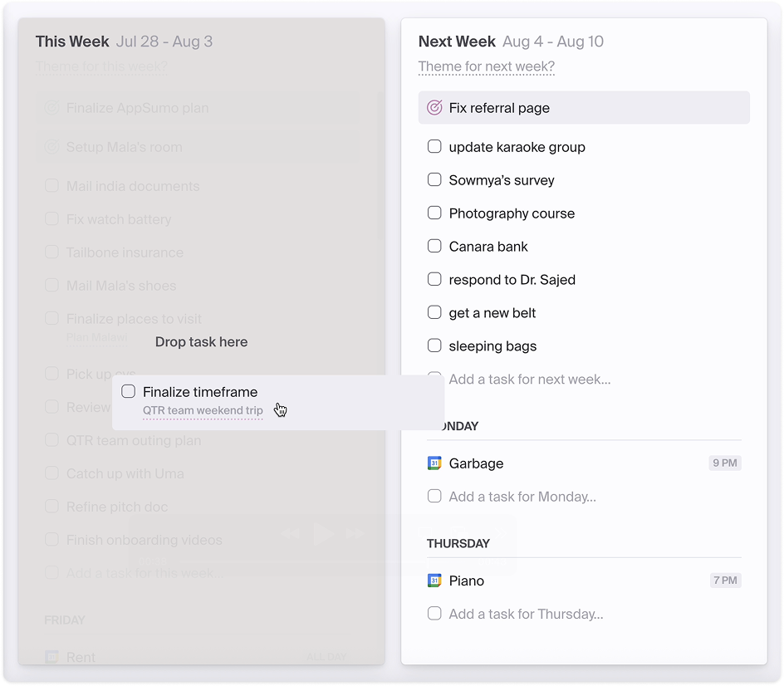Viewport: 784px width, 686px height.
Task: Click the 9 PM time badge on Garbage
Action: 724,463
